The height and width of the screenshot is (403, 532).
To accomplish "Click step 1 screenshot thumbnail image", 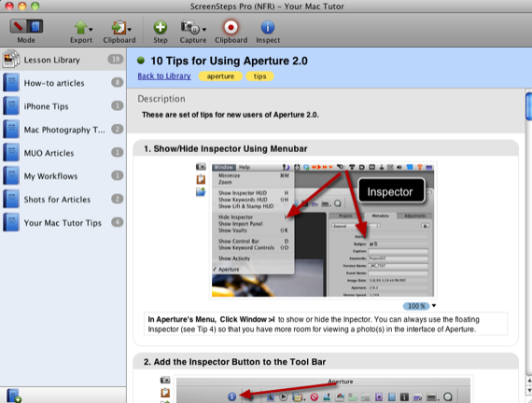I will point(323,230).
